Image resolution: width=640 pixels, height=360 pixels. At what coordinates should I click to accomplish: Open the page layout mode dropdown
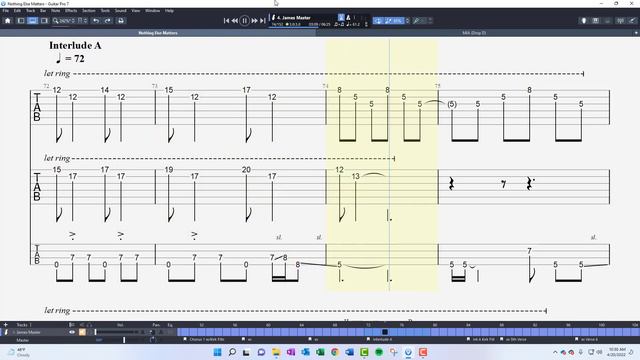point(82,21)
